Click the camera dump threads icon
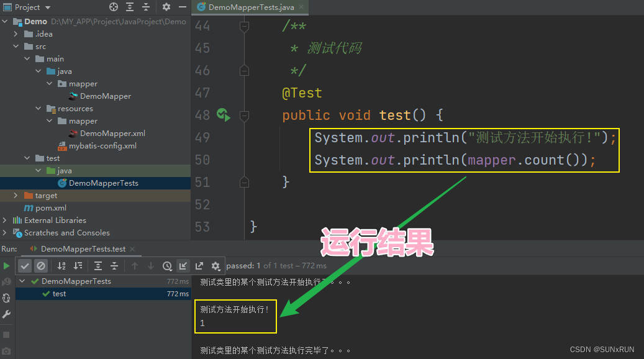Screen dimensions: 644x359 tap(6, 351)
